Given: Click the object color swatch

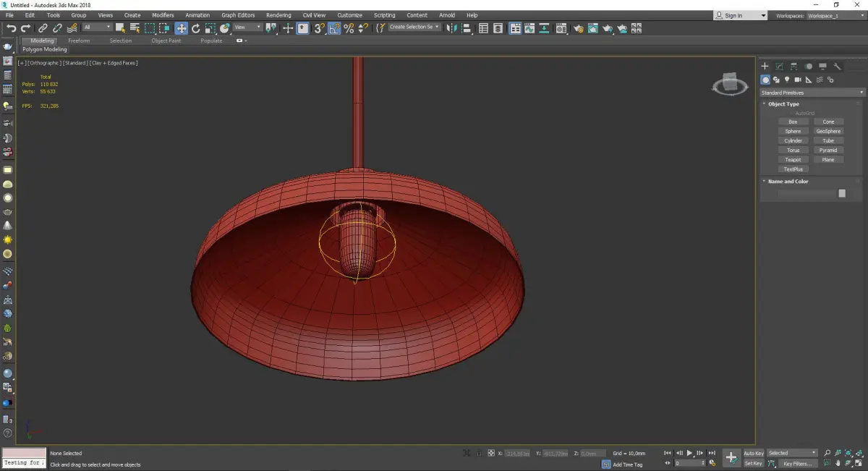Looking at the screenshot, I should point(842,193).
